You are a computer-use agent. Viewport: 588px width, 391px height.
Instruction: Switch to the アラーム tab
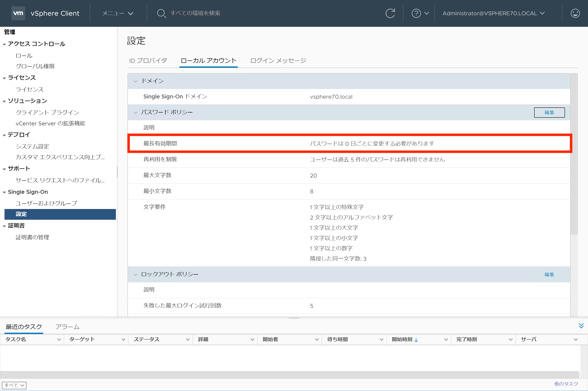(x=67, y=327)
